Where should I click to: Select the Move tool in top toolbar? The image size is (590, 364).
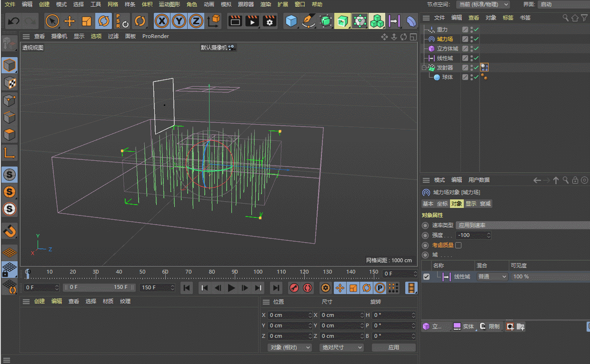point(70,21)
